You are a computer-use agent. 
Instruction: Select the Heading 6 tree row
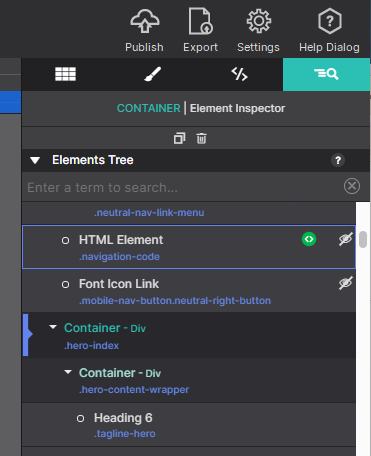(189, 425)
